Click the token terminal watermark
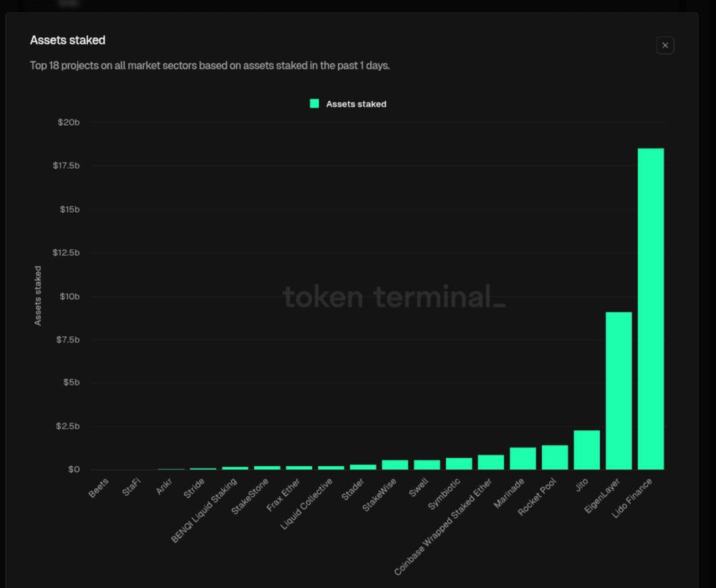 tap(393, 297)
